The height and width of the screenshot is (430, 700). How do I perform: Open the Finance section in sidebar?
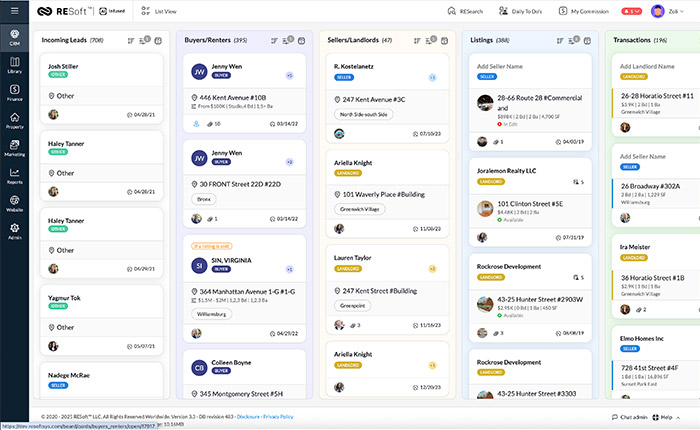[14, 93]
